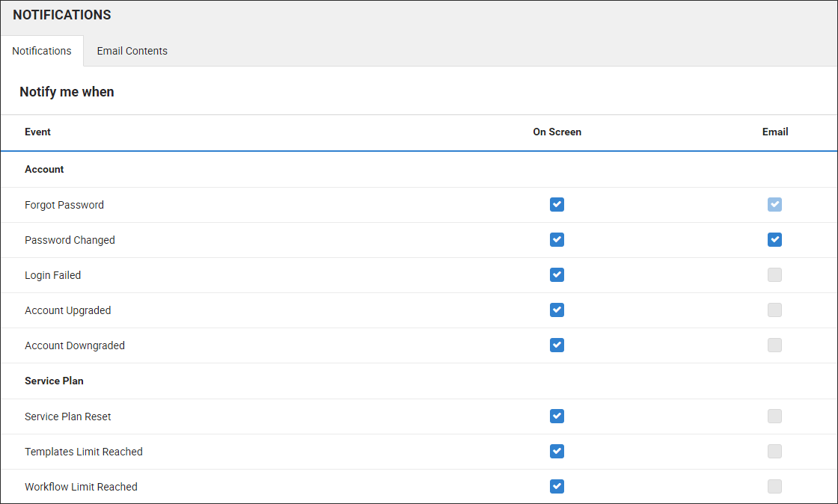
Task: Toggle On Screen for Templates Limit Reached
Action: click(x=557, y=452)
